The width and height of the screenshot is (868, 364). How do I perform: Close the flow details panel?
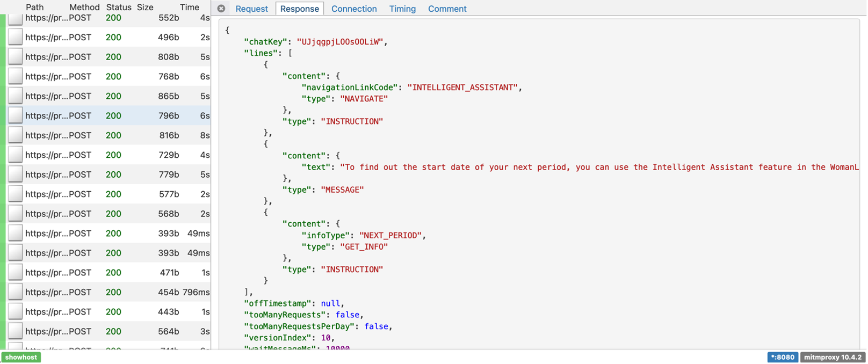(x=221, y=9)
